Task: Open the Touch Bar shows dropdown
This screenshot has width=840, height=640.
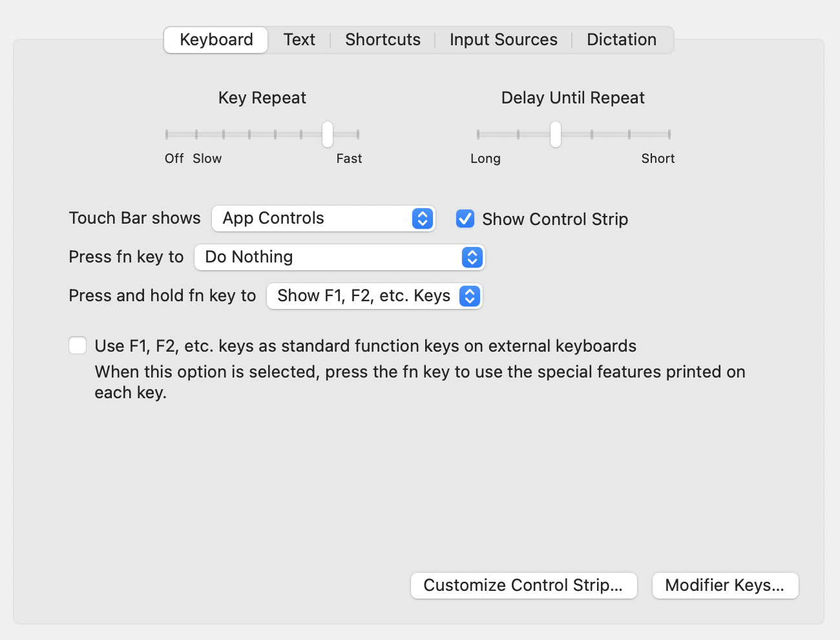Action: [323, 219]
